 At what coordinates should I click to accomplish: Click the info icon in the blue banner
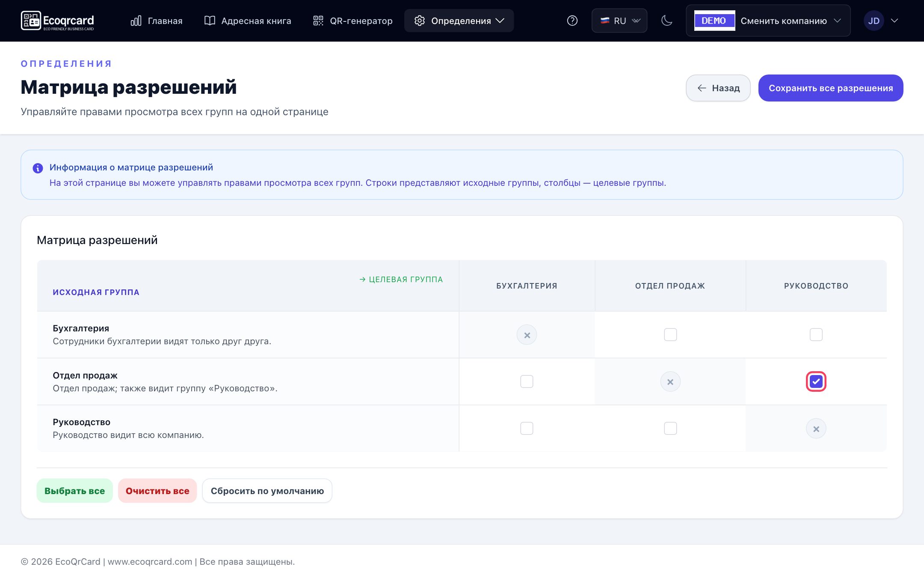[x=38, y=168]
